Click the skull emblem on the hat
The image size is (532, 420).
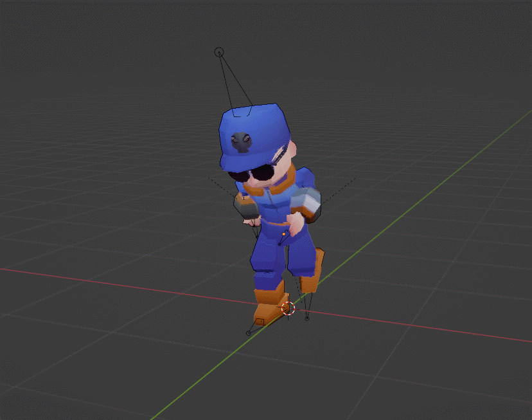(241, 142)
